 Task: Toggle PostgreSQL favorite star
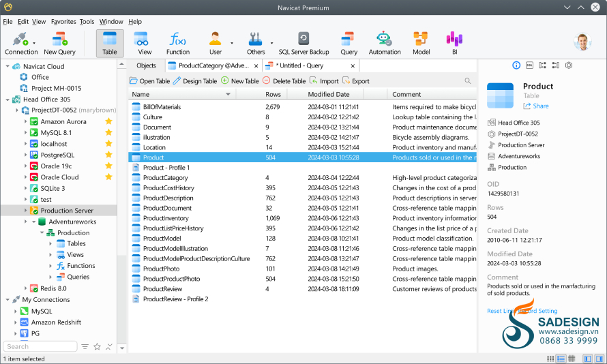pos(108,155)
